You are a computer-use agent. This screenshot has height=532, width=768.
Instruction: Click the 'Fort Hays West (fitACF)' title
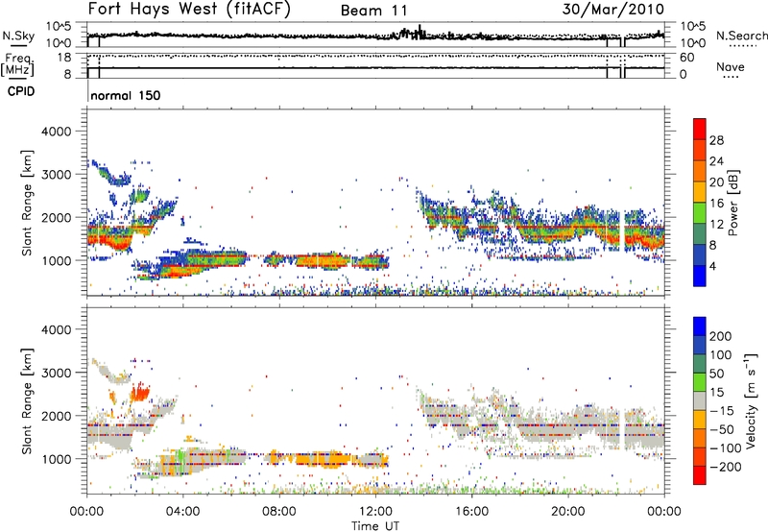point(189,10)
